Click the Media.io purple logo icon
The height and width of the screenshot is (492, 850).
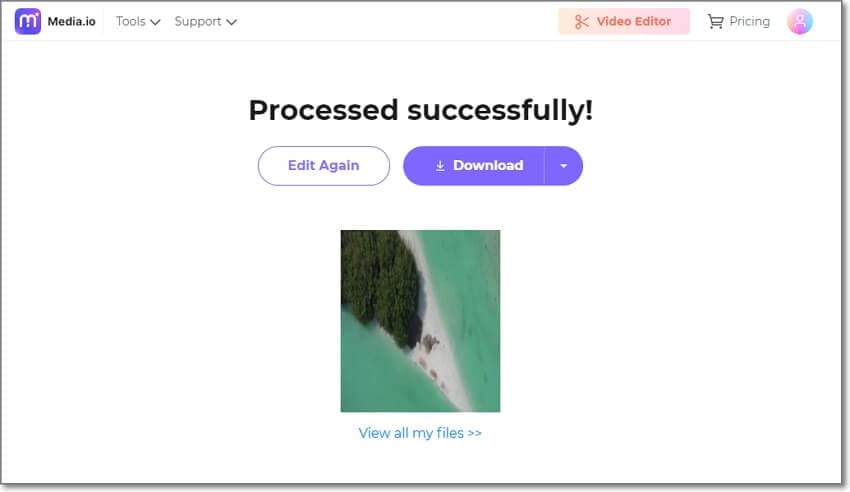(x=28, y=21)
